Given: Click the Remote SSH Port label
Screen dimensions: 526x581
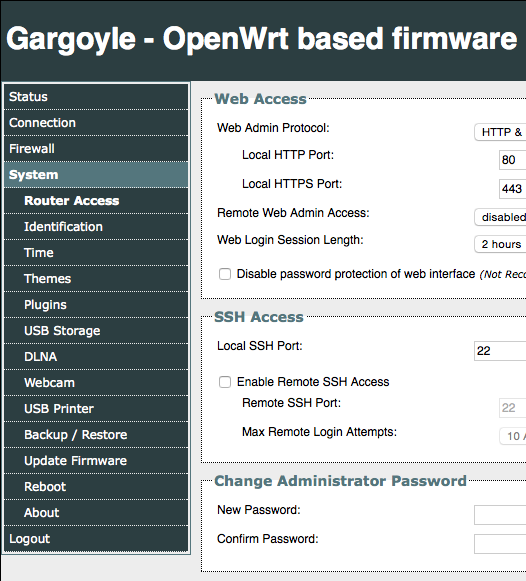Looking at the screenshot, I should (292, 403).
